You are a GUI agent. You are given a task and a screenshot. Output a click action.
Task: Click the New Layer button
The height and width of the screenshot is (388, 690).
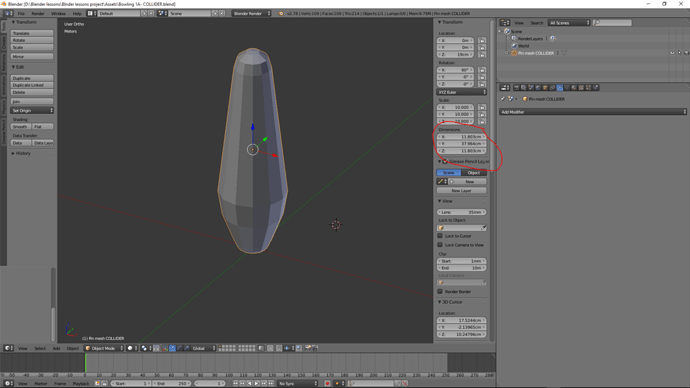coord(462,190)
